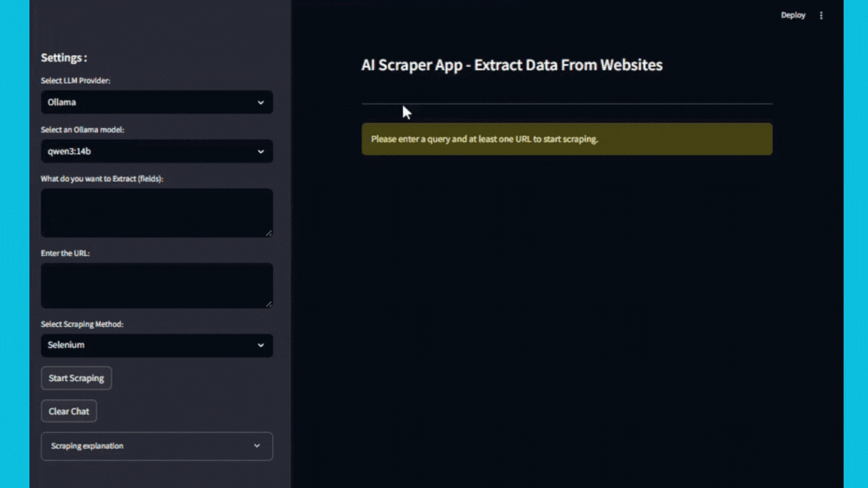
Task: Click the 'Select Scraping Method:' label
Action: (82, 325)
